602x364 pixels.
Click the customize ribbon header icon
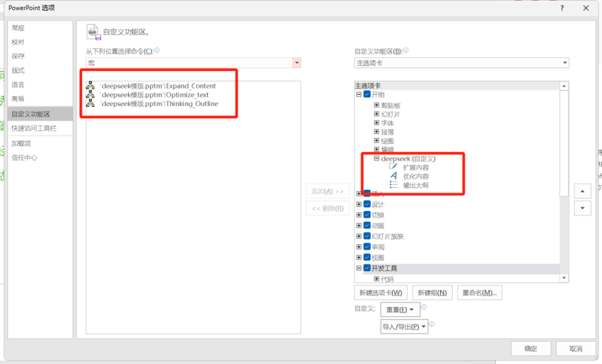click(93, 32)
